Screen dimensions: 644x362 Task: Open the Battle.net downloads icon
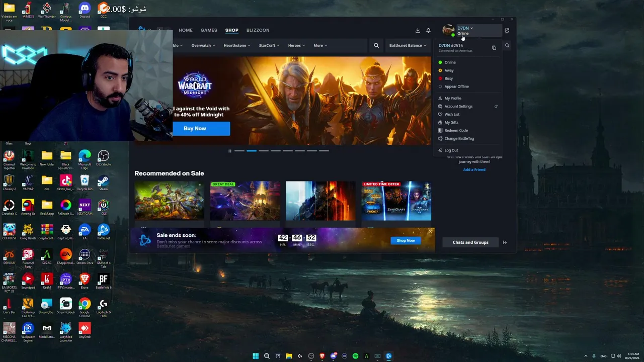(x=418, y=30)
